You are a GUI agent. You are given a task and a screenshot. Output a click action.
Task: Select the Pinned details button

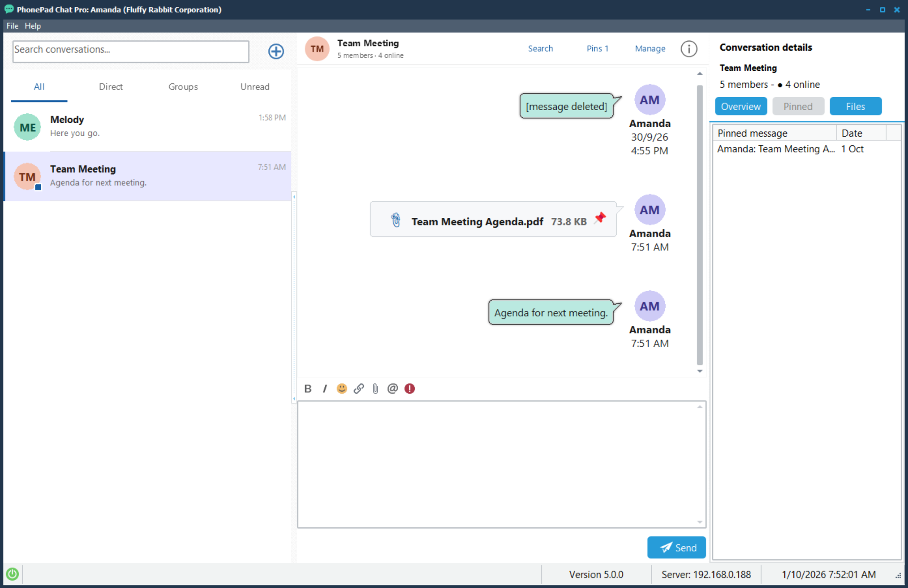(x=798, y=106)
